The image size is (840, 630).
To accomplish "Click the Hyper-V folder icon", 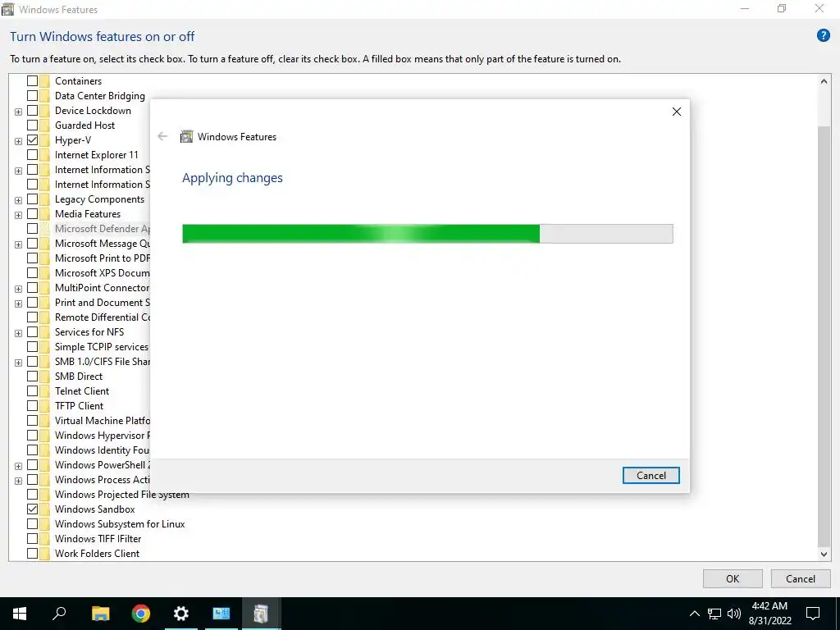I will tap(44, 140).
